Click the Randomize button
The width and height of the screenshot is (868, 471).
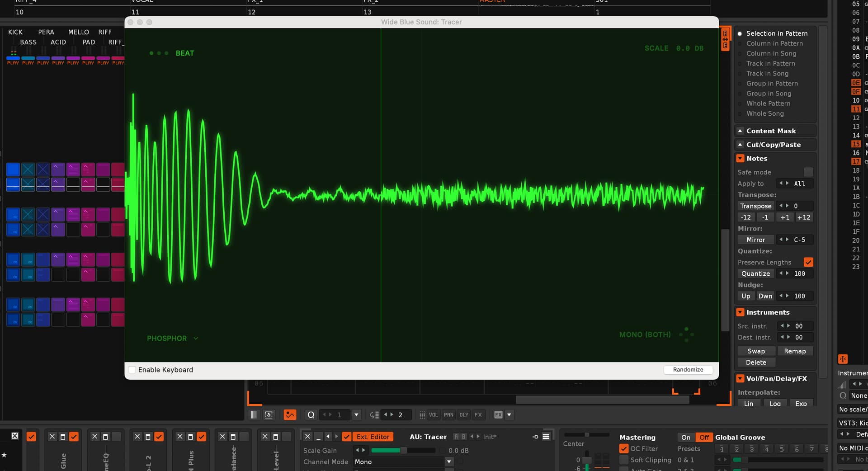point(688,370)
